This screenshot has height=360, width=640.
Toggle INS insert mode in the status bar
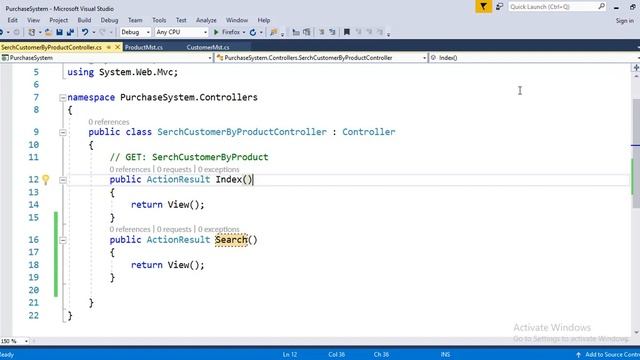click(x=445, y=355)
